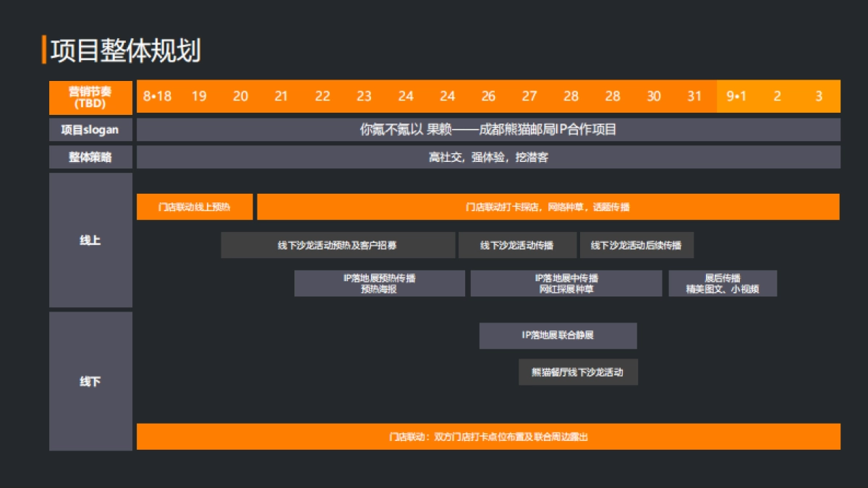
Task: Click the IP落地展联合静展 bar
Action: tap(557, 335)
